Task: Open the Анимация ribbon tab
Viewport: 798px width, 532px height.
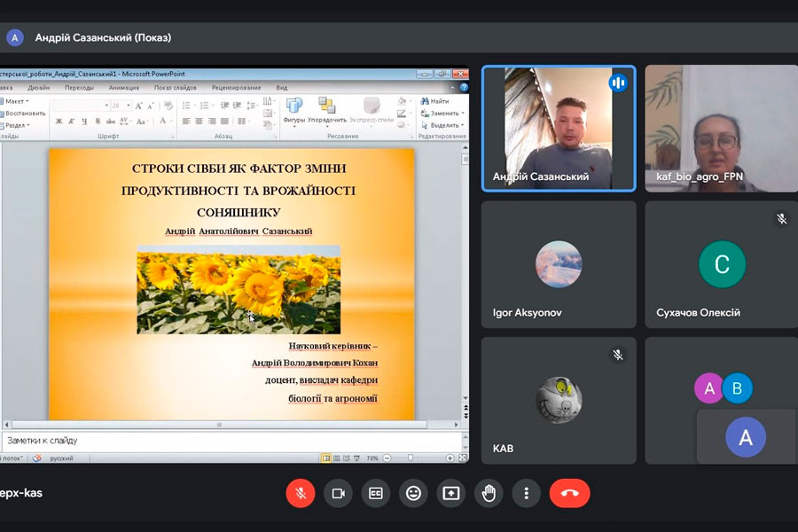Action: tap(123, 88)
